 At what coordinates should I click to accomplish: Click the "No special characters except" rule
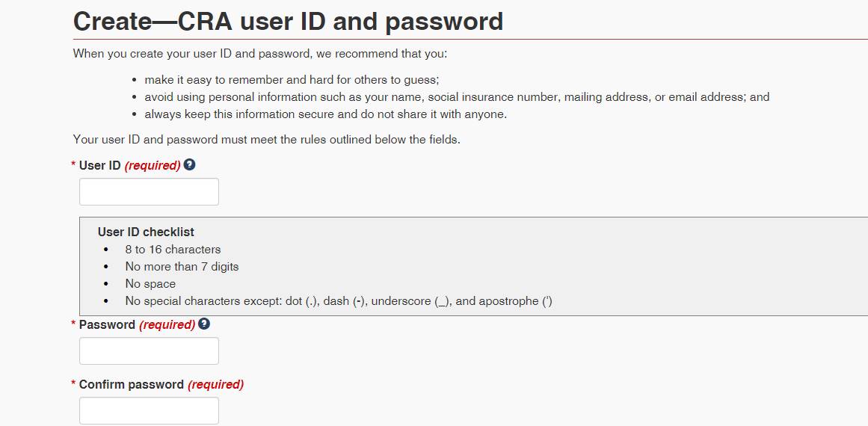(339, 301)
